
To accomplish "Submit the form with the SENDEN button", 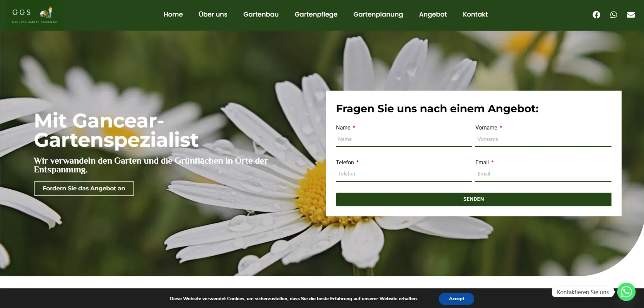I will coord(473,199).
